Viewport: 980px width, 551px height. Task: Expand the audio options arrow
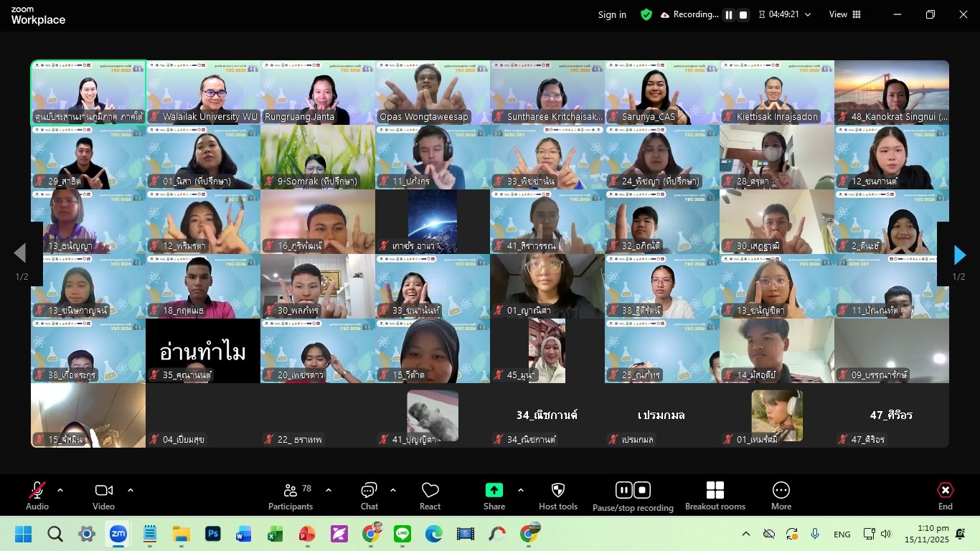pos(60,491)
